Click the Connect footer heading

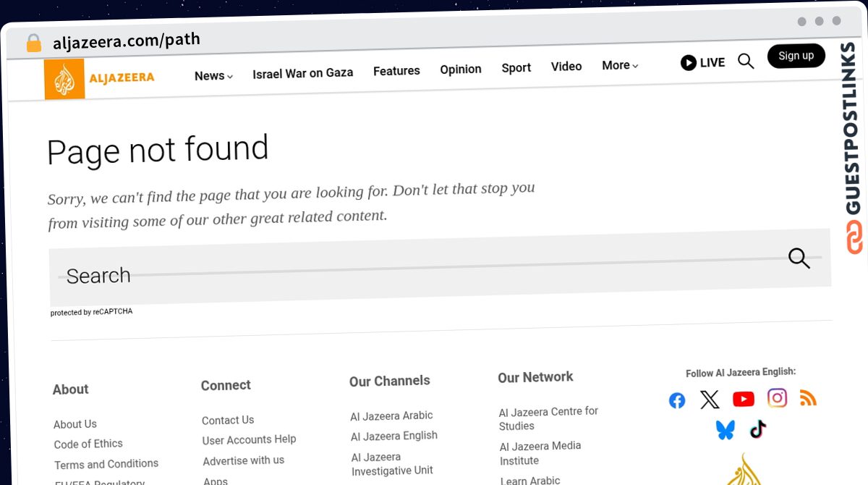pyautogui.click(x=226, y=386)
